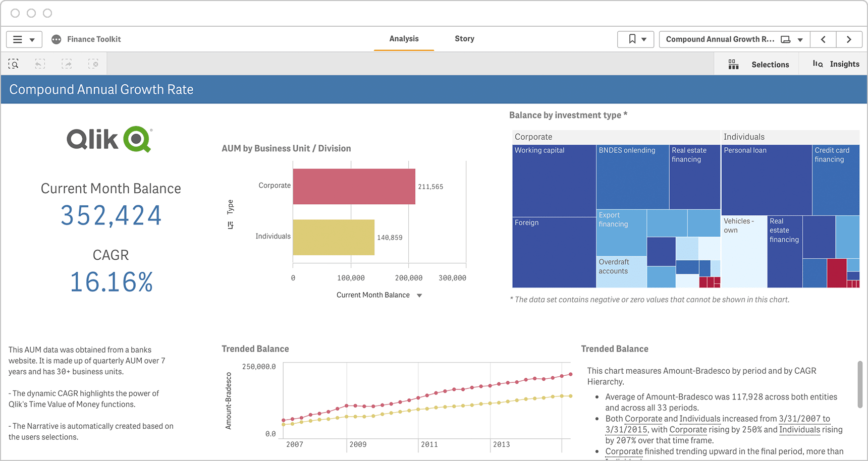
Task: Click the drill-down hierarchy icon by Type
Action: point(230,225)
